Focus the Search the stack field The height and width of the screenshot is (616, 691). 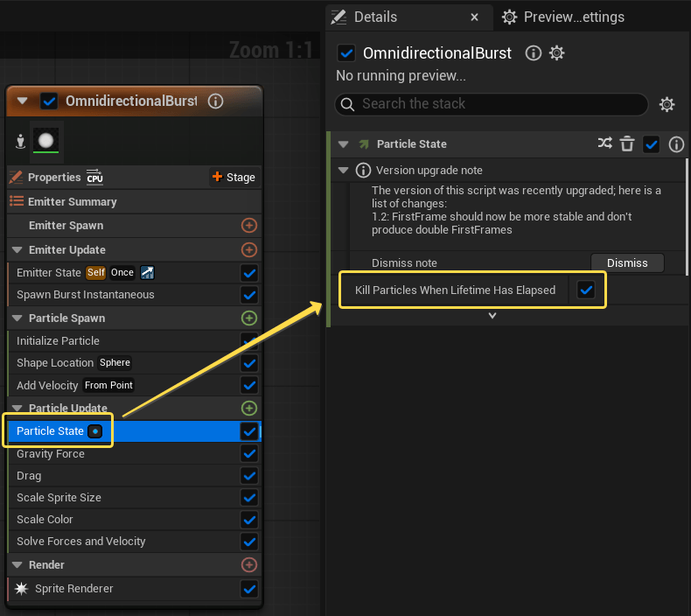click(x=492, y=104)
